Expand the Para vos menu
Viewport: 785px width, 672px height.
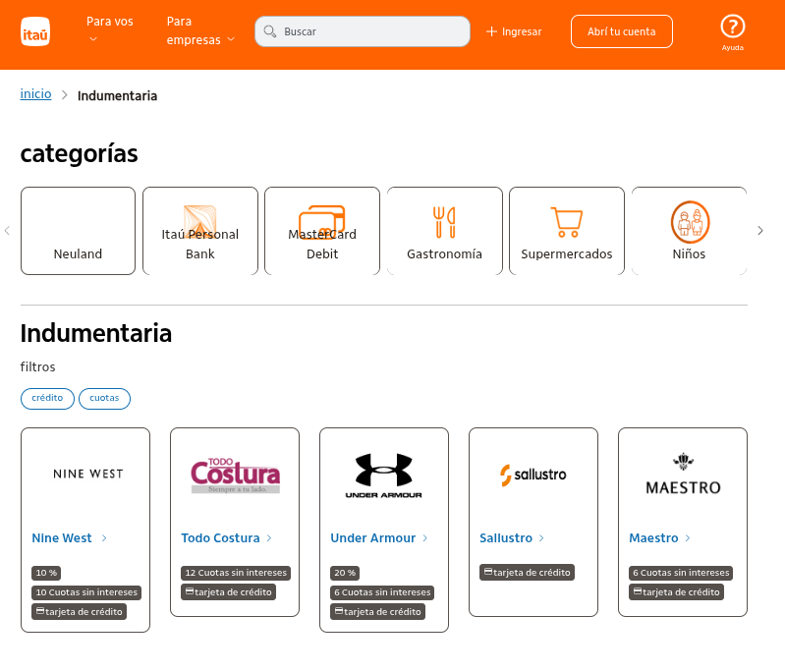tap(109, 29)
